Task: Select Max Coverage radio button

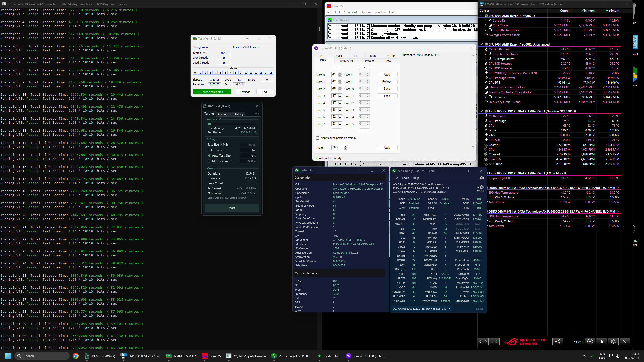Action: pyautogui.click(x=209, y=161)
